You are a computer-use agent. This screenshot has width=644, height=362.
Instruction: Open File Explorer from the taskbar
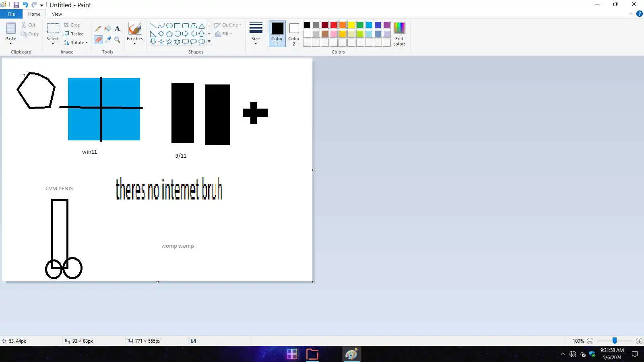312,354
